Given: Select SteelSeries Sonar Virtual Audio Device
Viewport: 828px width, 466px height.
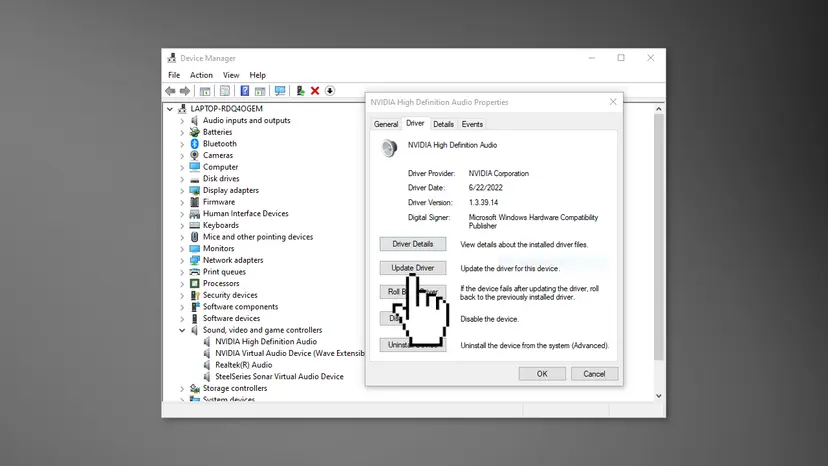Looking at the screenshot, I should click(x=279, y=377).
